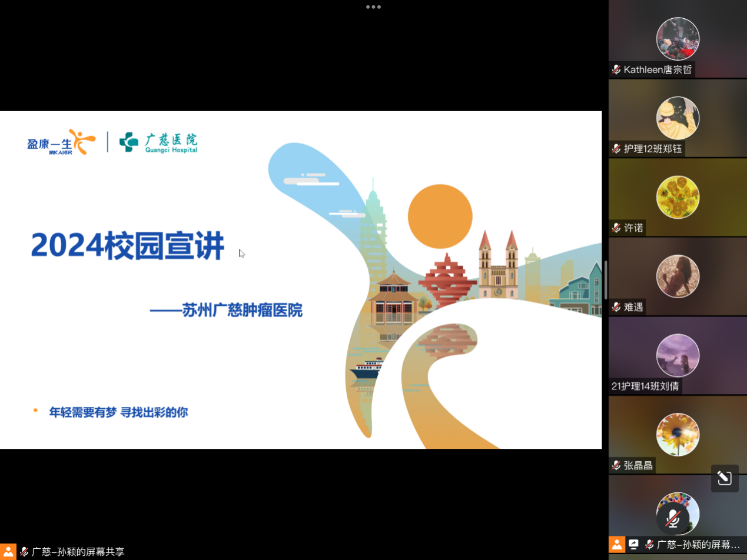Open the three-dot more options menu
Viewport: 747px width, 560px height.
pos(373,7)
